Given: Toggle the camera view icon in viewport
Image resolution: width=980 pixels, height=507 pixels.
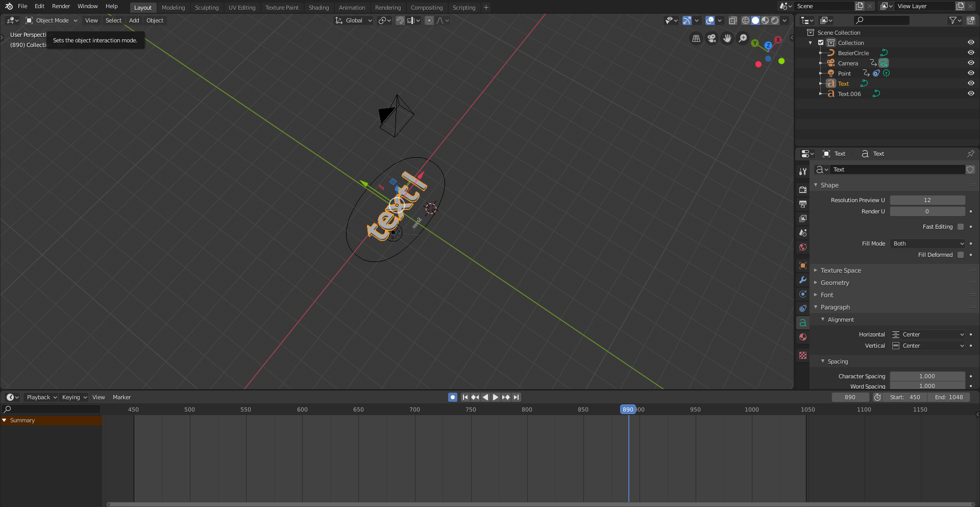Looking at the screenshot, I should point(712,38).
